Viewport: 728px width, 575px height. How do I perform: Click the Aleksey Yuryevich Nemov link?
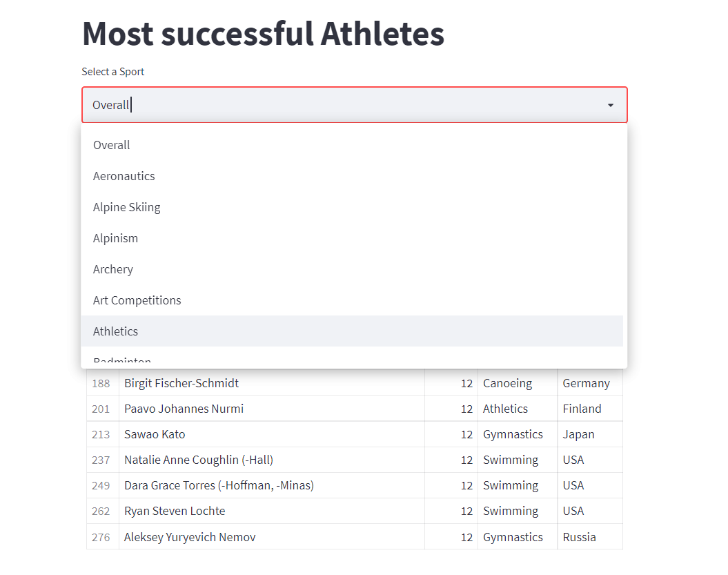click(x=190, y=536)
